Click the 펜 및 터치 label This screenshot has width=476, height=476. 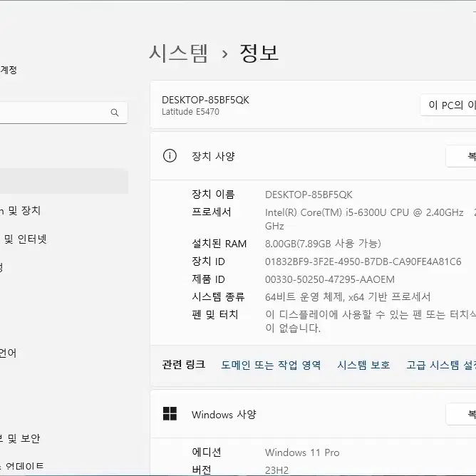[x=215, y=314]
